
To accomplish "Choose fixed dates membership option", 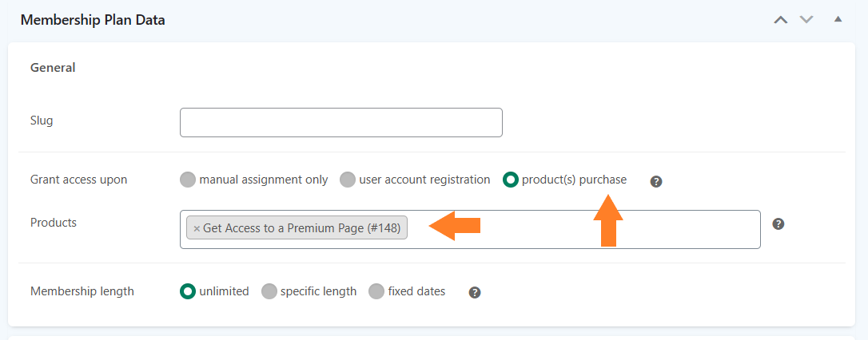I will coord(376,291).
